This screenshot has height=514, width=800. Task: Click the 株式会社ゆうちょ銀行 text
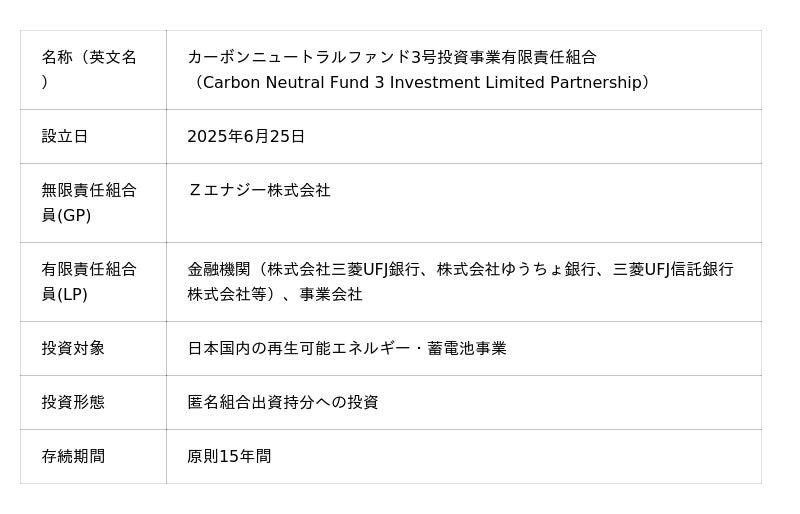pos(516,269)
